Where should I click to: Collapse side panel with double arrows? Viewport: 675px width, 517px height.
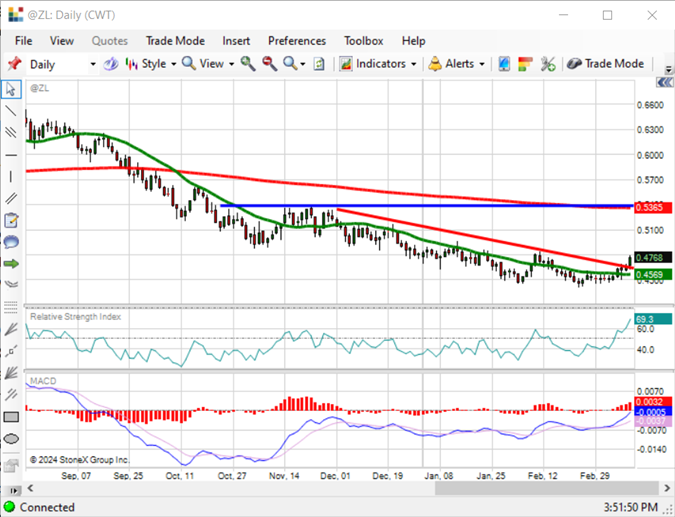click(x=665, y=83)
